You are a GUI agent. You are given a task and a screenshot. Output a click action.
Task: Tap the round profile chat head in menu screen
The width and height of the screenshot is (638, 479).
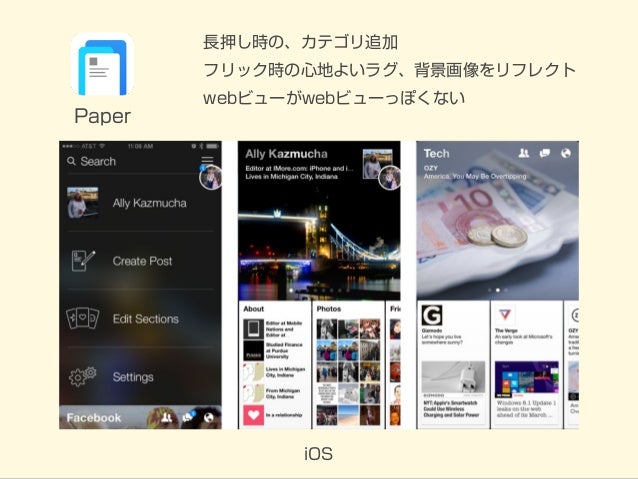210,177
